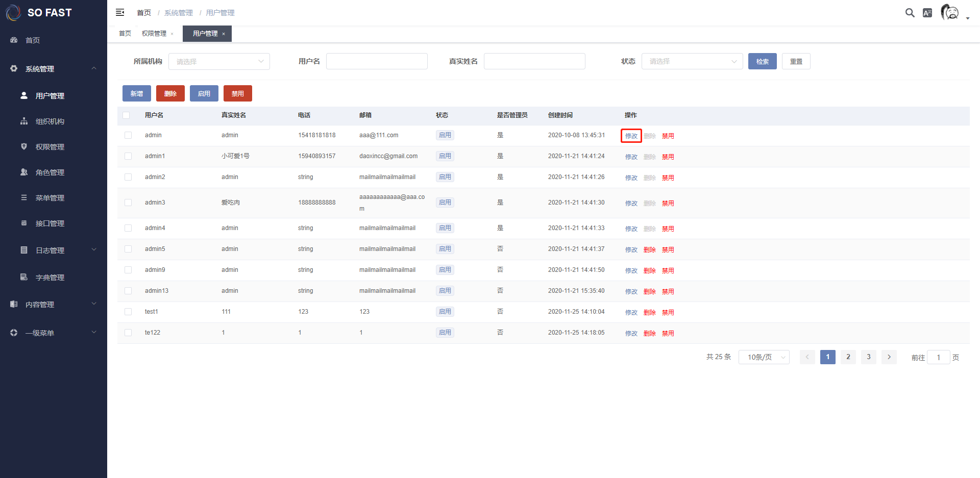Close the 用户管理 tab with its x
Viewport: 980px width, 478px height.
coord(224,34)
